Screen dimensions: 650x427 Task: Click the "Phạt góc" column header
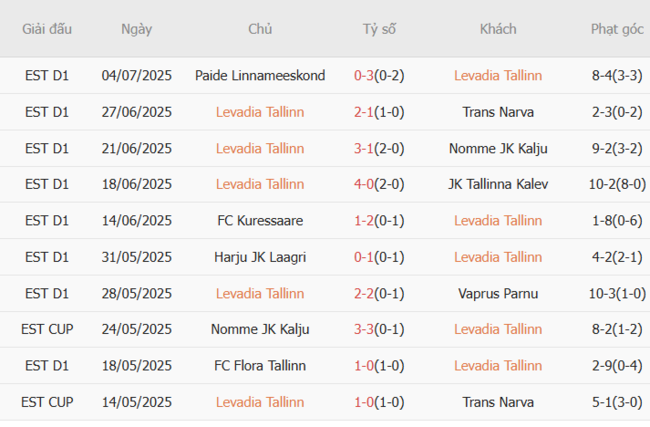(603, 29)
